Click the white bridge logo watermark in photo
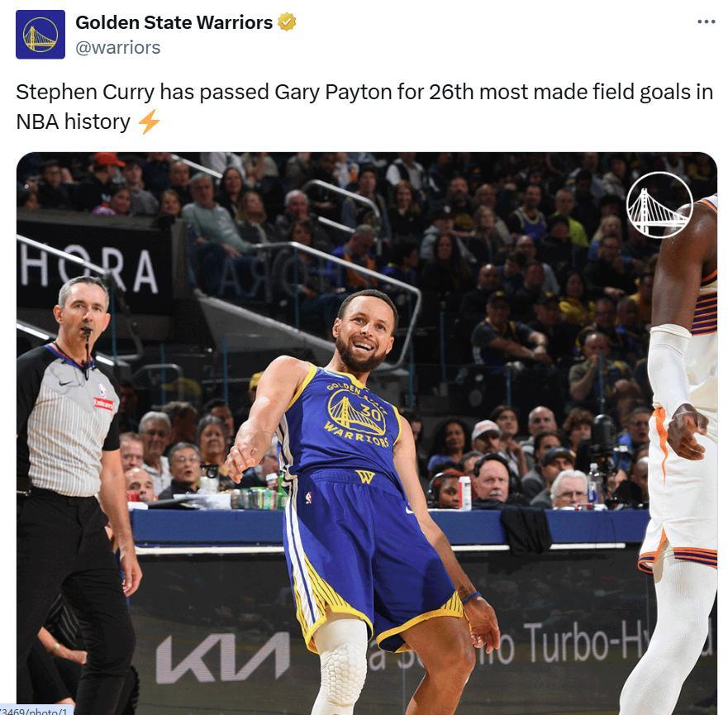 [x=659, y=205]
